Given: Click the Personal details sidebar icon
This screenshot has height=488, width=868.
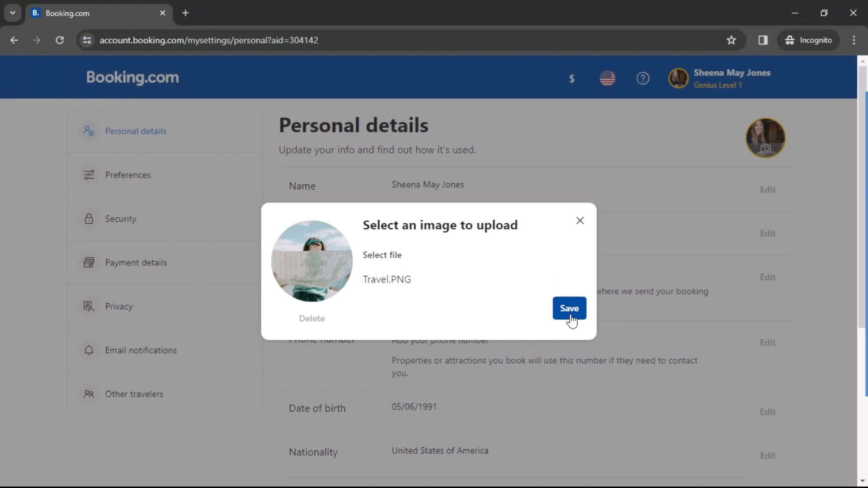Looking at the screenshot, I should coord(88,131).
